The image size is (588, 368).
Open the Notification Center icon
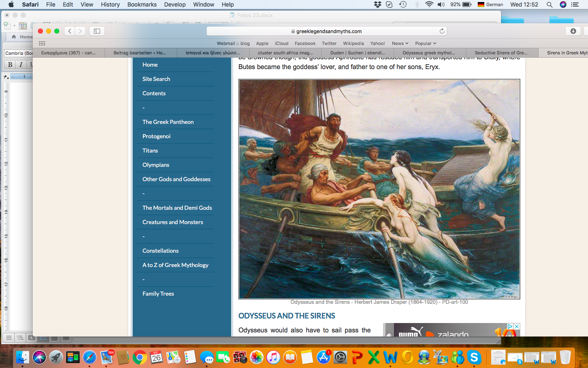click(575, 4)
